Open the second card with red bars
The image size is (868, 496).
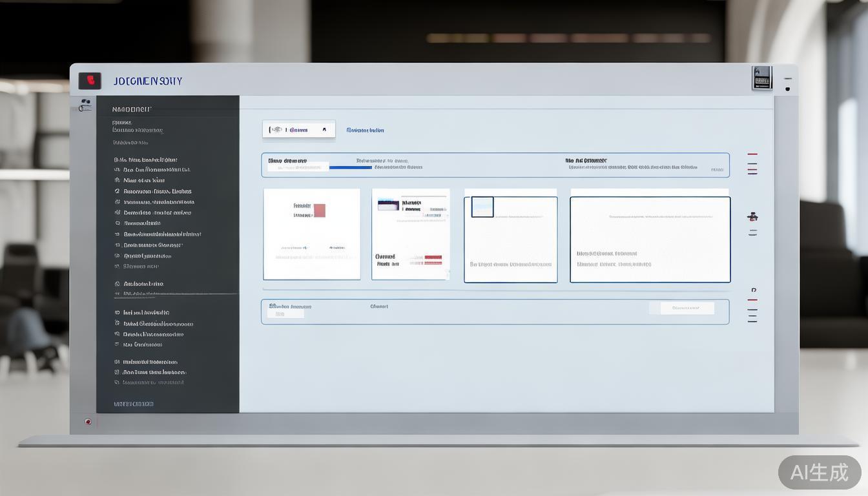(411, 234)
